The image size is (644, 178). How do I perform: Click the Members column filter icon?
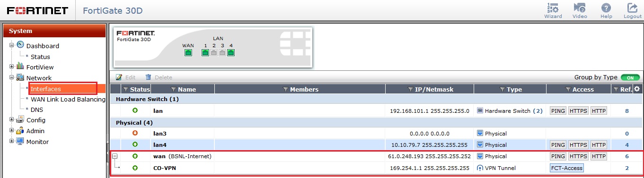(x=285, y=89)
